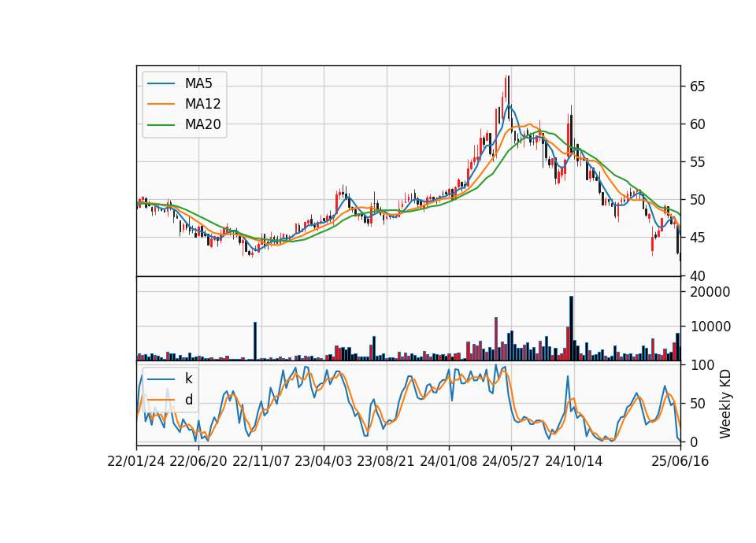Click the 25/06/16 date tick label
Viewport: 756px width, 543px height.
click(x=680, y=462)
